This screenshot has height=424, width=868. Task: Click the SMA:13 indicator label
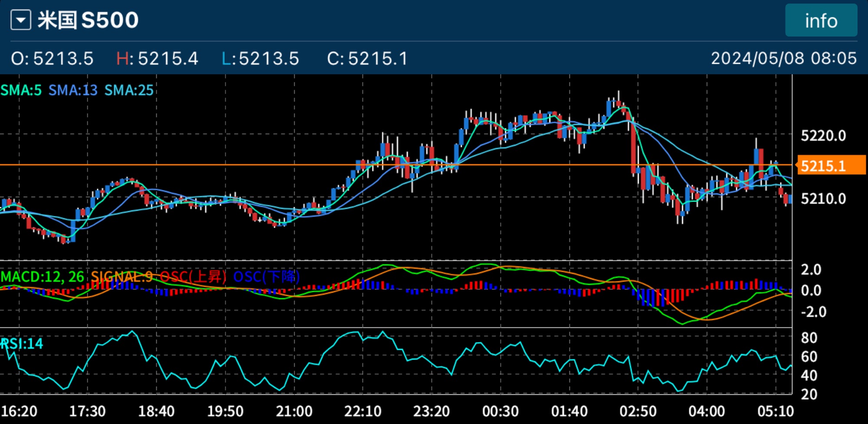click(x=73, y=90)
